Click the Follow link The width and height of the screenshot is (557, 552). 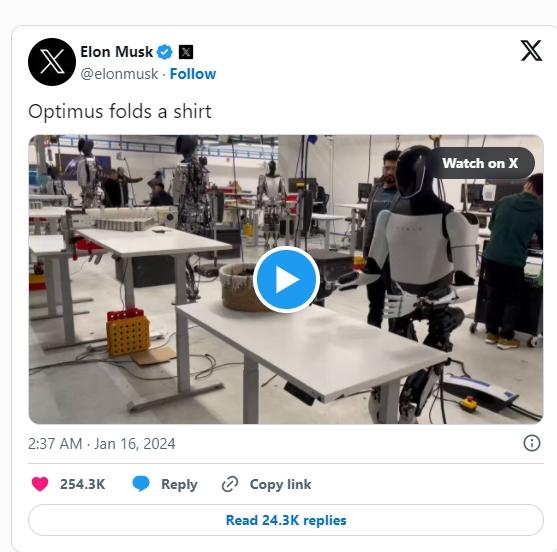coord(193,74)
